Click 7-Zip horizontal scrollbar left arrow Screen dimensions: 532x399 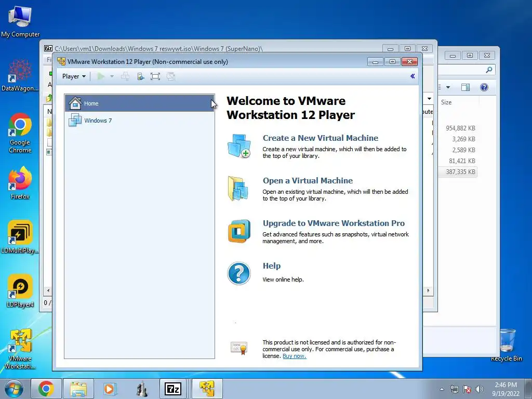[48, 290]
